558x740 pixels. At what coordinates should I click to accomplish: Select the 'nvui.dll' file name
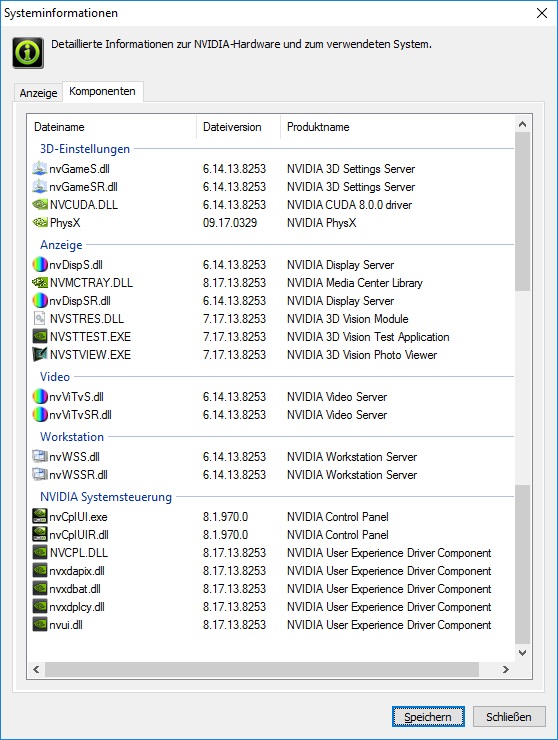tap(66, 625)
